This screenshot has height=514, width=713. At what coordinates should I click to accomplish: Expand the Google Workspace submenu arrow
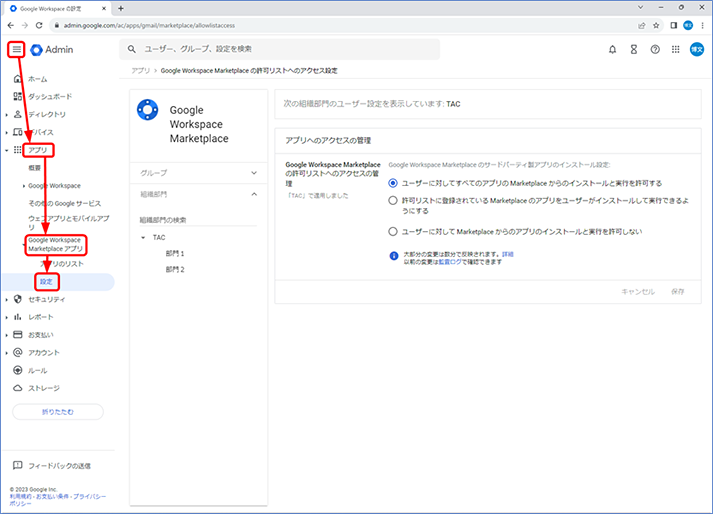coord(24,186)
